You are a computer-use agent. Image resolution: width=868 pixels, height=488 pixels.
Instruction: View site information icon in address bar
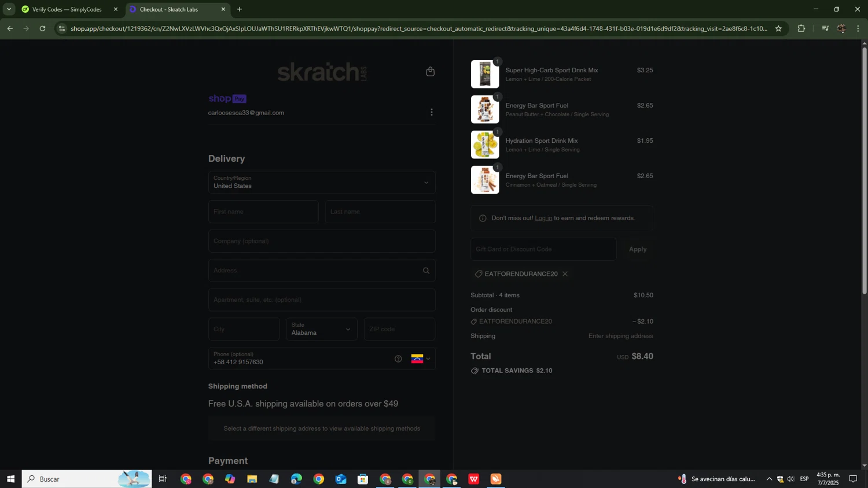click(x=62, y=28)
